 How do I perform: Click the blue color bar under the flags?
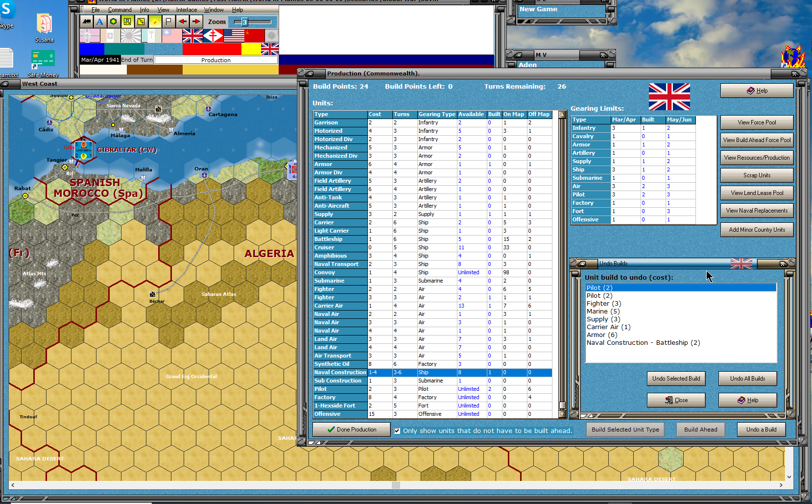click(92, 49)
